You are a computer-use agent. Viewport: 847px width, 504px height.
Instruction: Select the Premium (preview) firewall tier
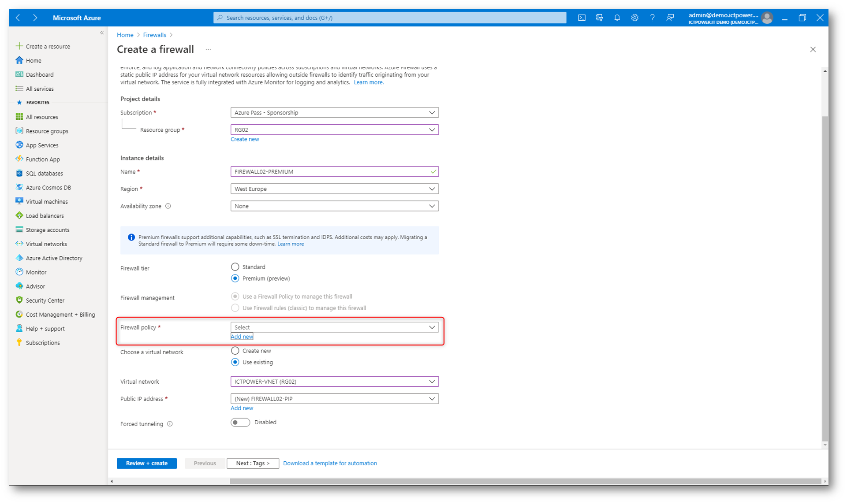click(235, 278)
